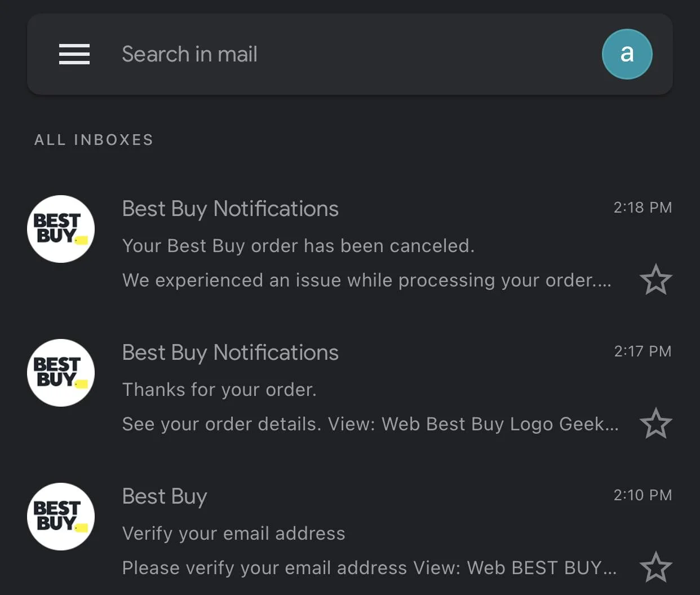The width and height of the screenshot is (700, 595).
Task: Tap the account avatar letter a
Action: tap(627, 54)
